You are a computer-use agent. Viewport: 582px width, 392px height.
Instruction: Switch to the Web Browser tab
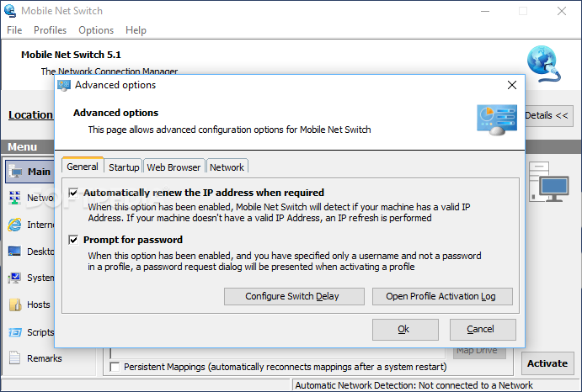(174, 167)
